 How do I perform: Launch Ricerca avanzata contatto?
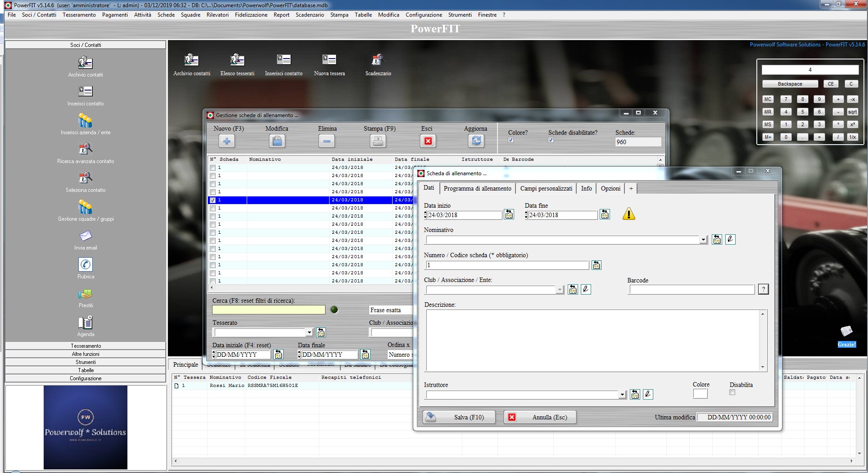86,149
